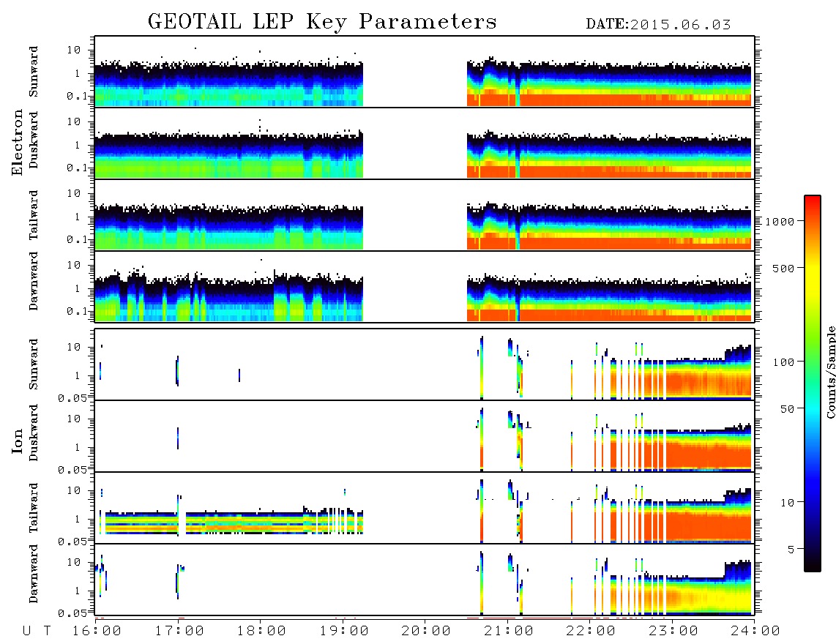The height and width of the screenshot is (644, 836).
Task: Click the Electron Dawnward panel label
Action: [x=34, y=281]
